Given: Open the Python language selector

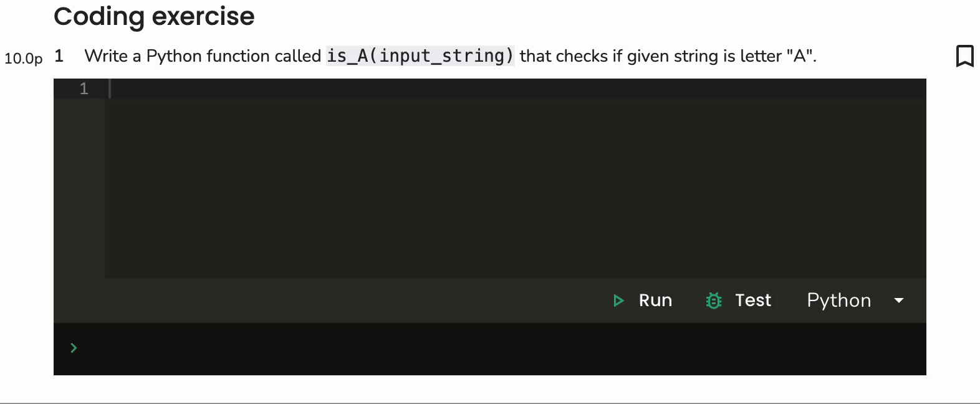Looking at the screenshot, I should point(838,301).
